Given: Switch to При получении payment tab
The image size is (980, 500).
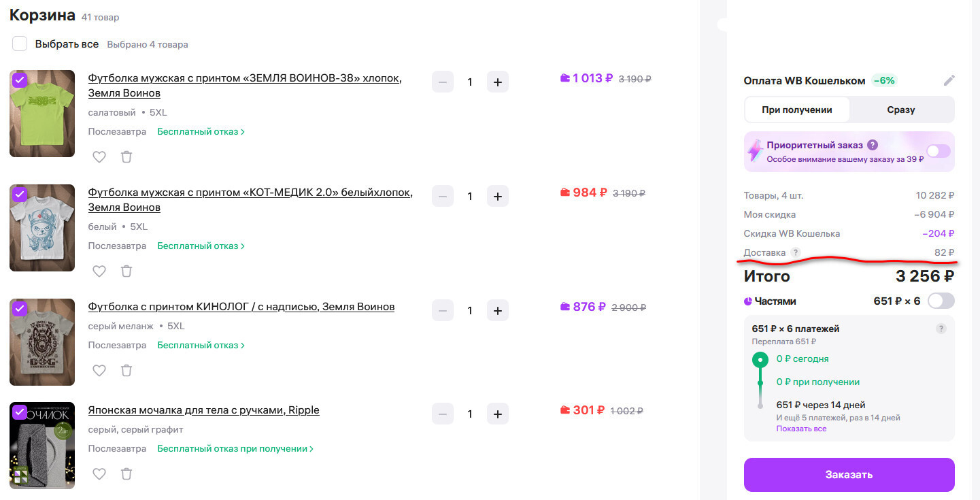Looking at the screenshot, I should coord(797,110).
